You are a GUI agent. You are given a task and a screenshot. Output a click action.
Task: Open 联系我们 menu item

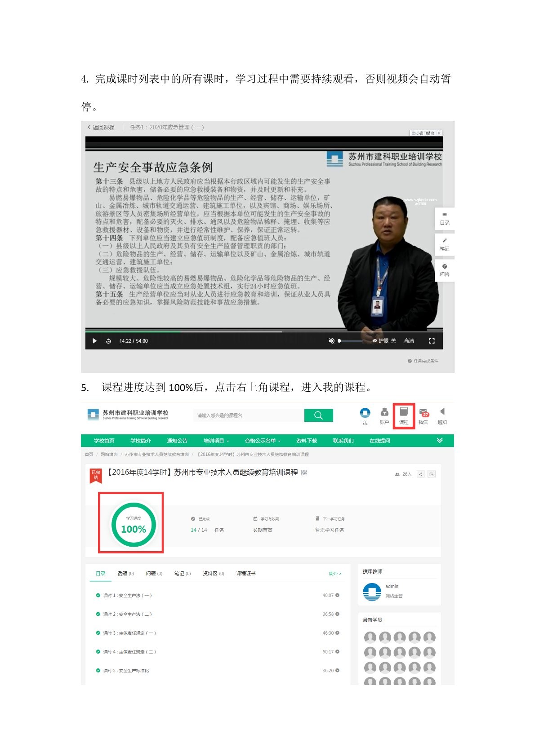343,441
